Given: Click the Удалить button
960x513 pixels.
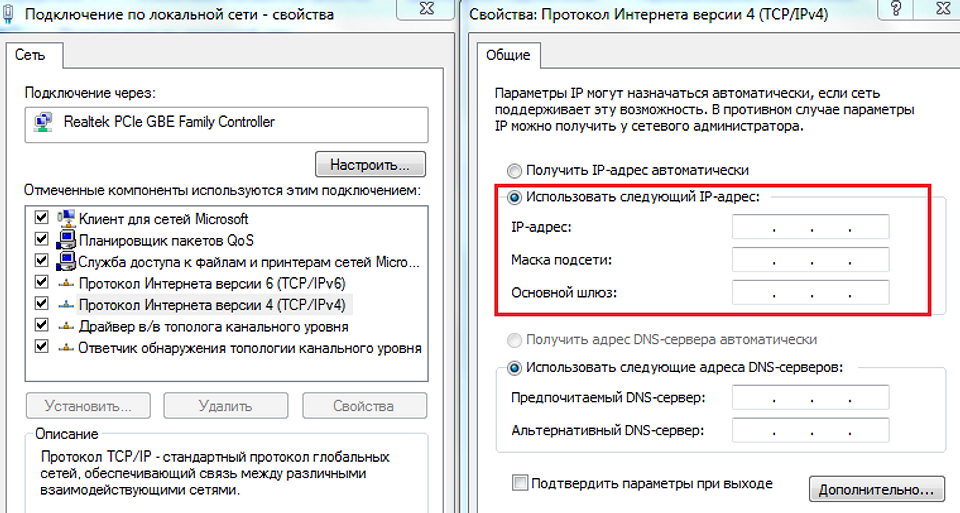Looking at the screenshot, I should (226, 406).
